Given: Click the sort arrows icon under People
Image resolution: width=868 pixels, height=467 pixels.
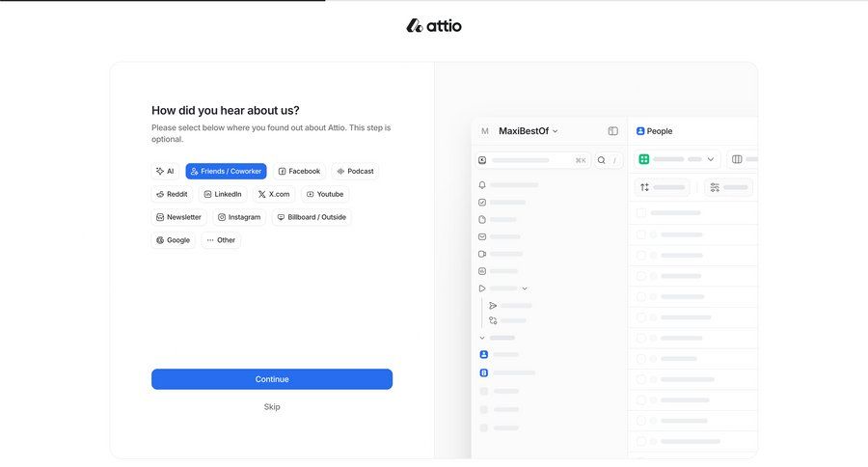Looking at the screenshot, I should [644, 188].
